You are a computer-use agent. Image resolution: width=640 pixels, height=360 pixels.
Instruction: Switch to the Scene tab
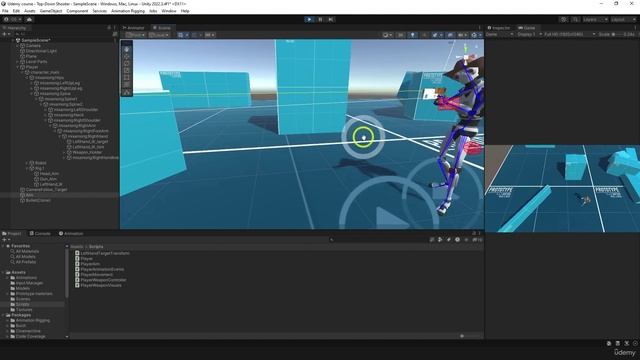[x=162, y=28]
